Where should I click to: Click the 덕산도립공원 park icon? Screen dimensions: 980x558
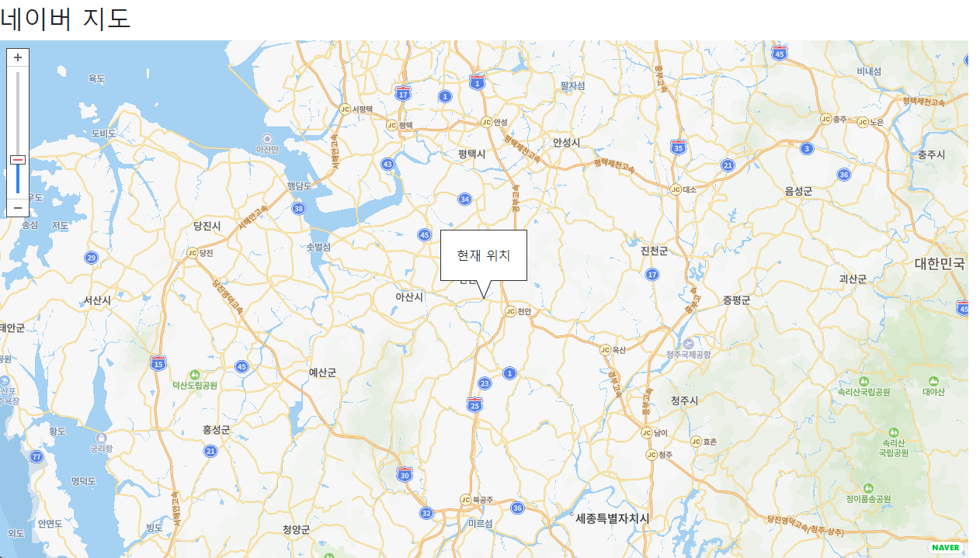pyautogui.click(x=194, y=375)
